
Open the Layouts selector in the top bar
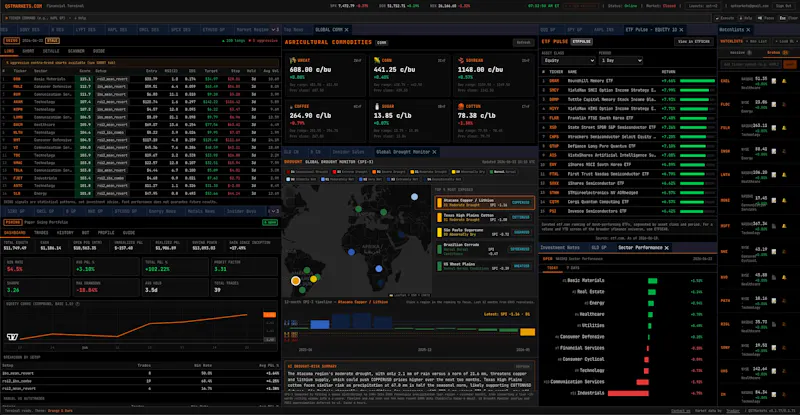(x=703, y=6)
